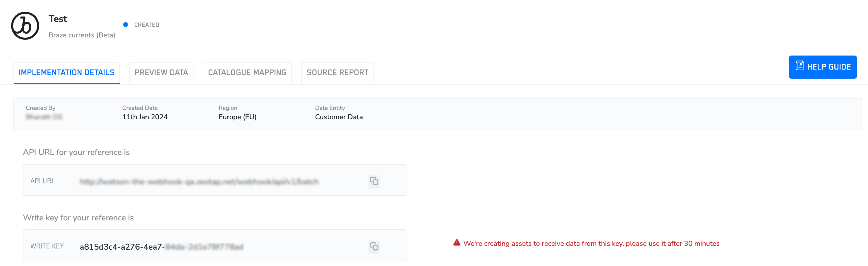Click the Created By name
This screenshot has height=266, width=868.
(x=44, y=117)
